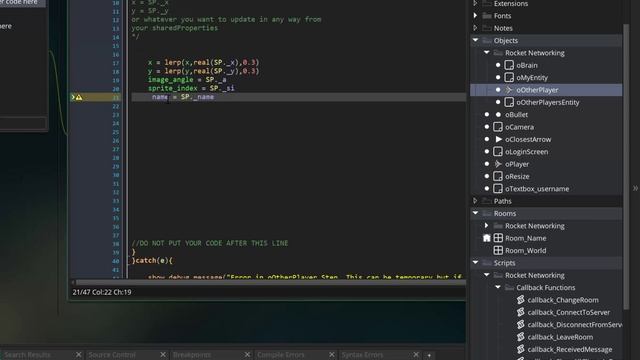Screen dimensions: 640x360
Task: Click the oOtherPlayersEntity object icon
Action: (509, 102)
